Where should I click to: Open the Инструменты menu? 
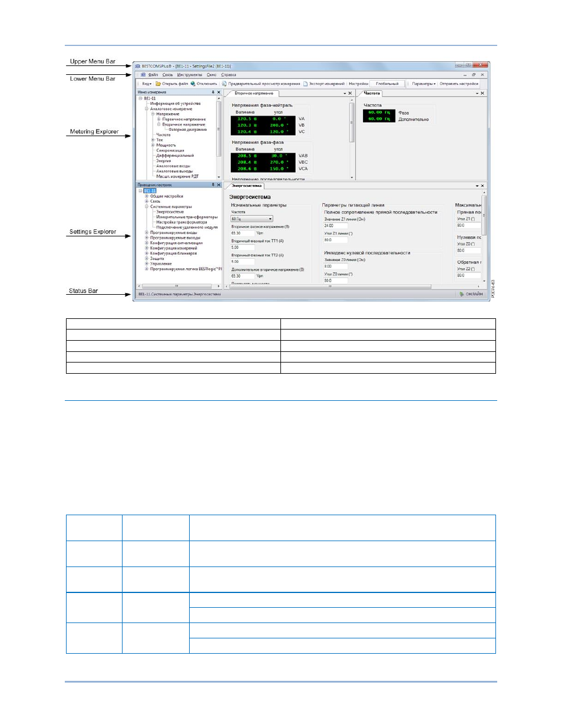coord(190,75)
